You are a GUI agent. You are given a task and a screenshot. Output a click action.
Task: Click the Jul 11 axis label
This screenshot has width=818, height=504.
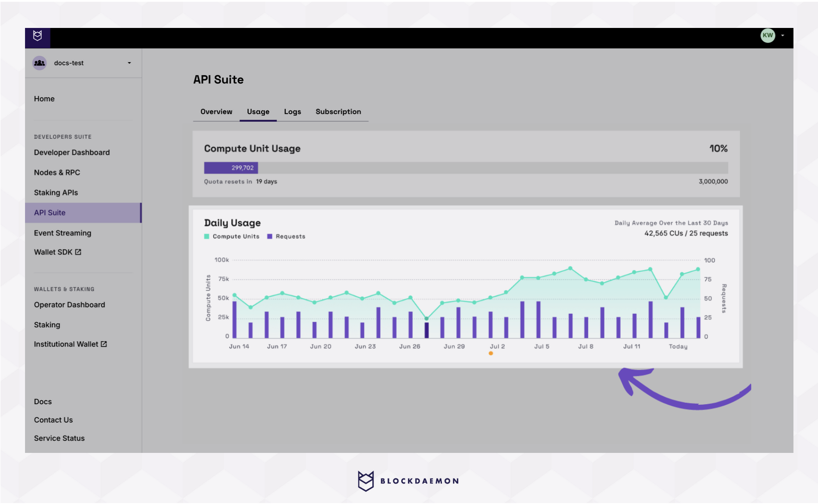pyautogui.click(x=632, y=346)
